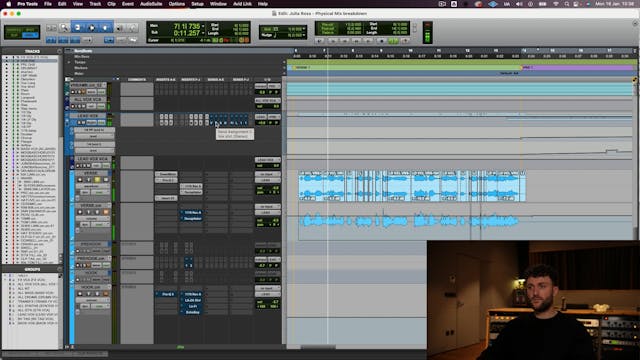Click the Verse 1 marker in Markers ruler
The image size is (640, 360).
303,67
